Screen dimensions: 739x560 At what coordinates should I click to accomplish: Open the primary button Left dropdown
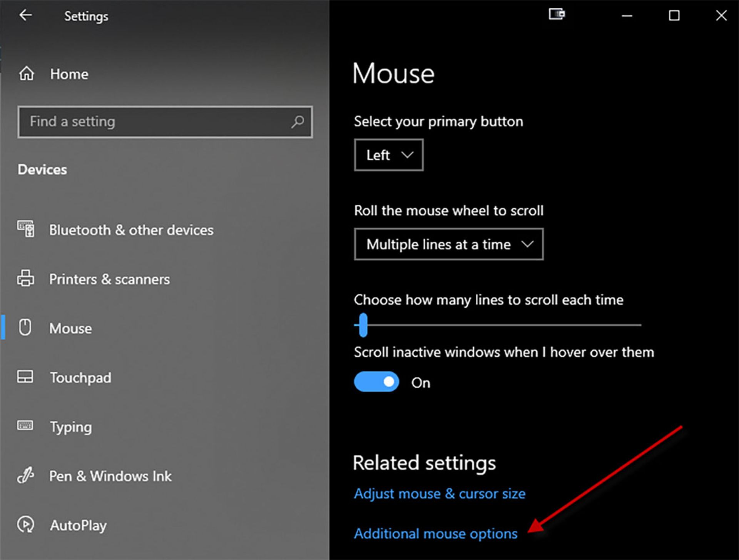388,155
